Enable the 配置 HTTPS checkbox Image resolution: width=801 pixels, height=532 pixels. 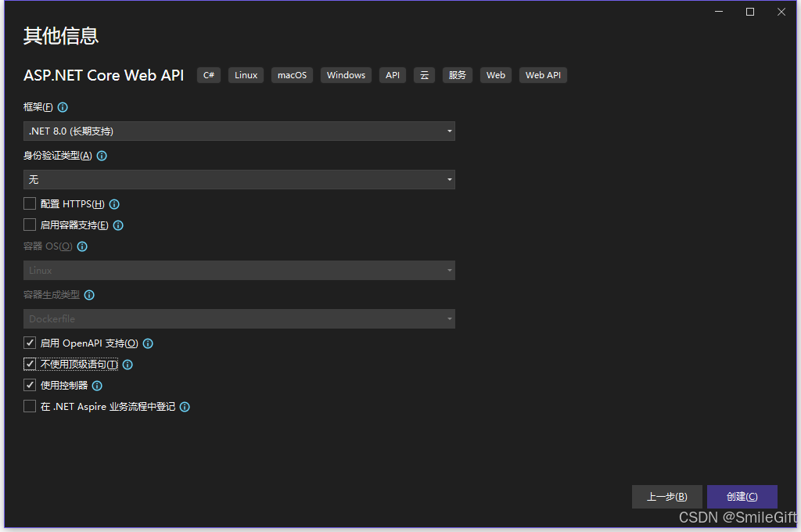point(30,204)
